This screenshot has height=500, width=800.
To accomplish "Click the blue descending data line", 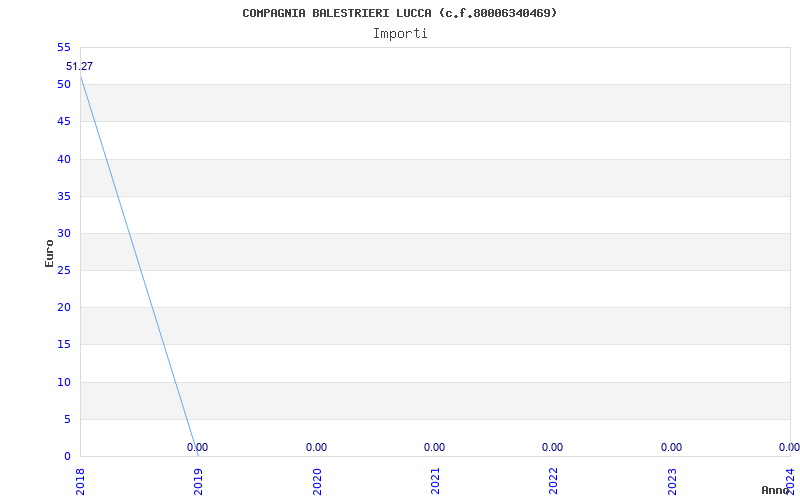I will (x=139, y=266).
